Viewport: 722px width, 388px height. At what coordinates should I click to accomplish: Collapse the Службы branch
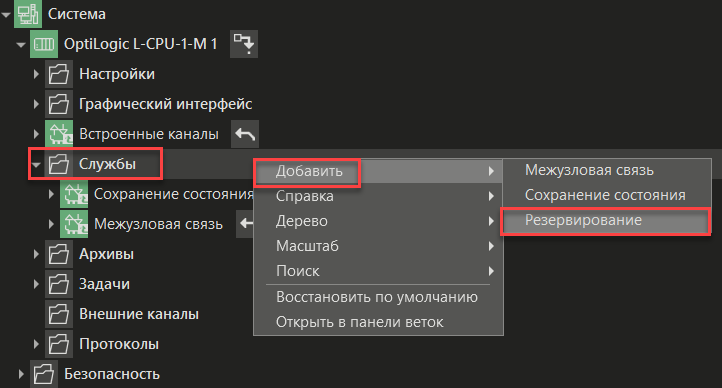(36, 165)
